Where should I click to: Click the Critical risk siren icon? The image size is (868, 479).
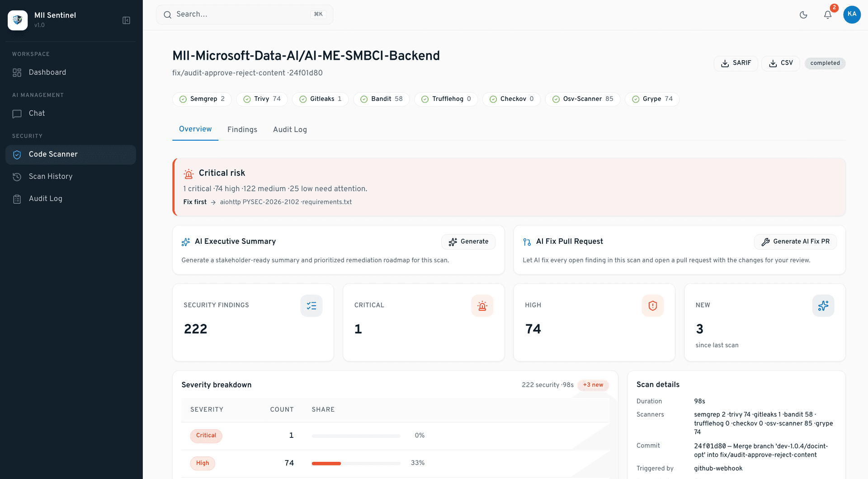pyautogui.click(x=189, y=174)
